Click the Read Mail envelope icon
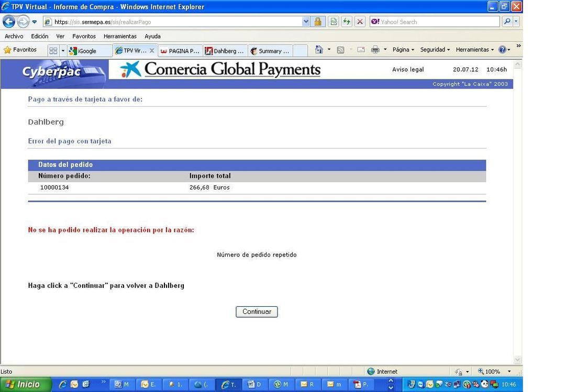This screenshot has width=576, height=392. point(361,50)
